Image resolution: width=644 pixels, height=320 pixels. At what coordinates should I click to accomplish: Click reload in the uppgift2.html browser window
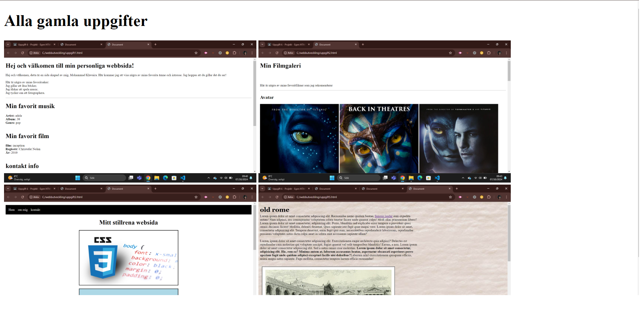coord(277,53)
